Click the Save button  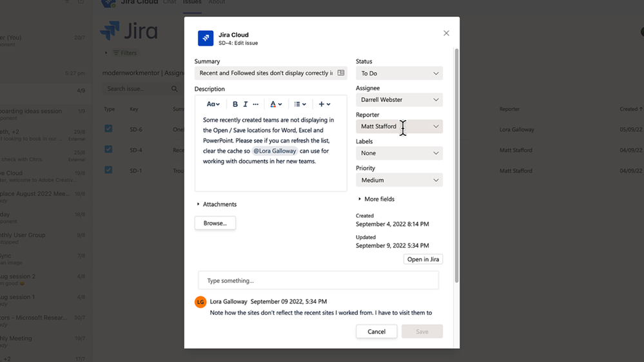[x=422, y=332]
